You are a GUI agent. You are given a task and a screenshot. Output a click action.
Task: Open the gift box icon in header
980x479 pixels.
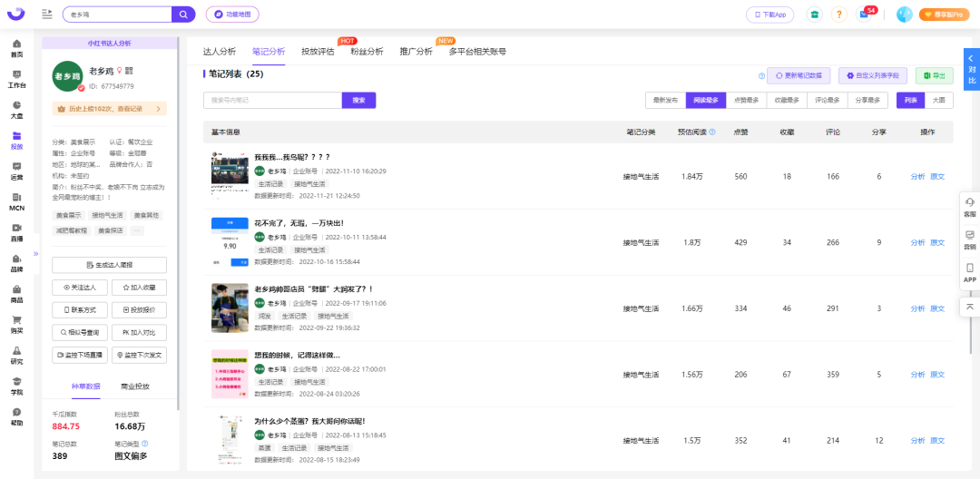pos(814,15)
